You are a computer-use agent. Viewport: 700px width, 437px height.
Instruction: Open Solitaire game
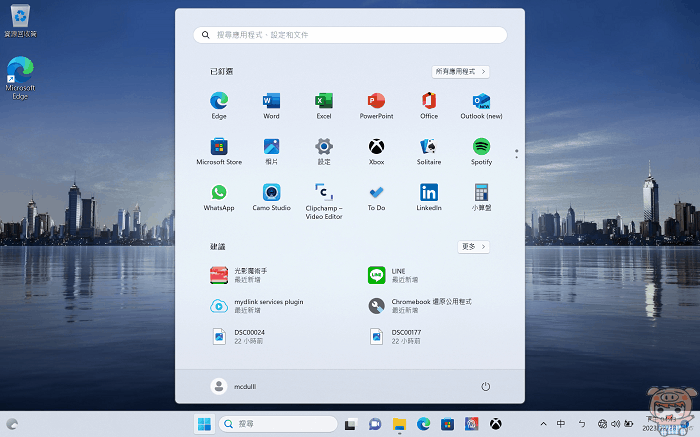click(x=429, y=152)
